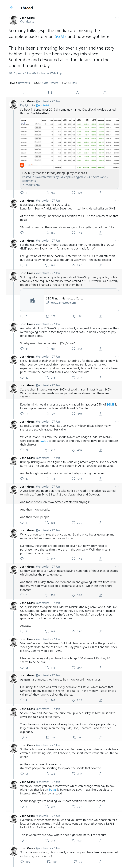
Task: Like the main tweet with the heart icon
Action: 77,92
